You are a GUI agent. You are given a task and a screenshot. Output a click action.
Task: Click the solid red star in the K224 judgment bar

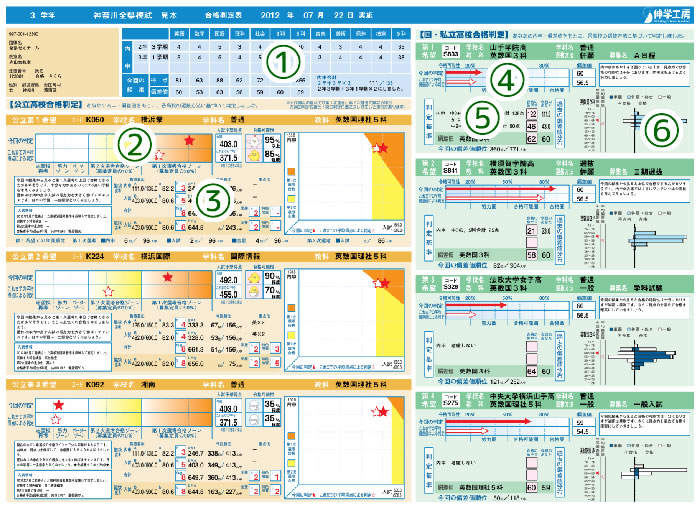click(x=167, y=277)
